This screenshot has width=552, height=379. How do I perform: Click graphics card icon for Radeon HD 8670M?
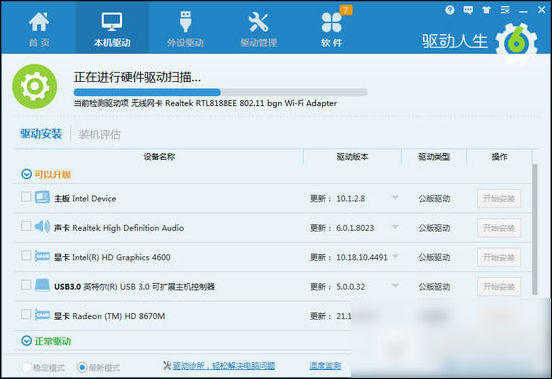[42, 315]
